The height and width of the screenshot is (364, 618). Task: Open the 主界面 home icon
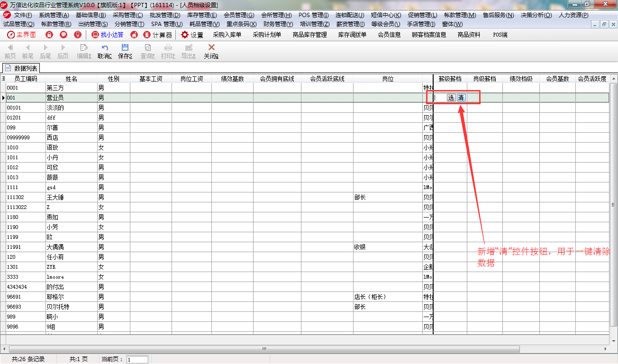[21, 35]
